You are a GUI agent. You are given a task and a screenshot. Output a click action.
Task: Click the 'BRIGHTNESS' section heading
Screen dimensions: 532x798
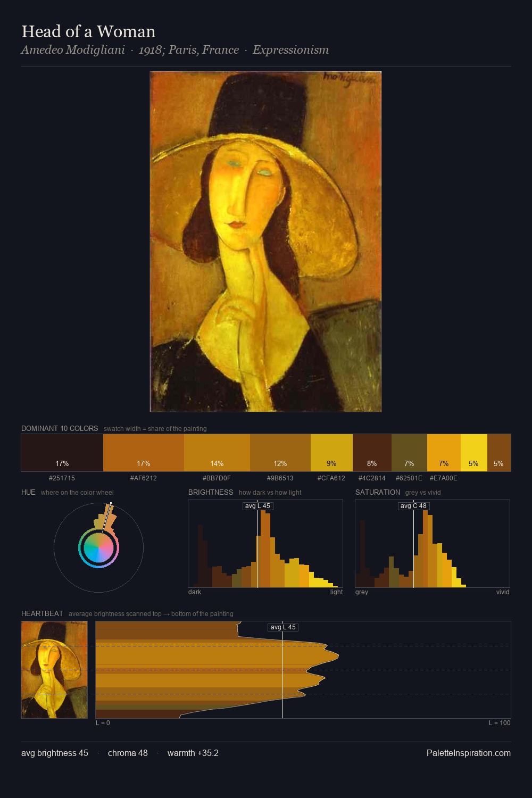[x=211, y=492]
